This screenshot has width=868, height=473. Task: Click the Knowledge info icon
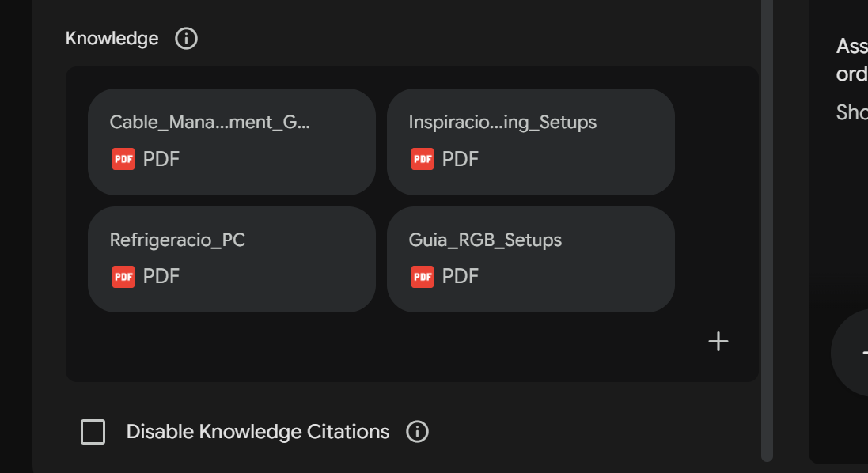coord(186,39)
